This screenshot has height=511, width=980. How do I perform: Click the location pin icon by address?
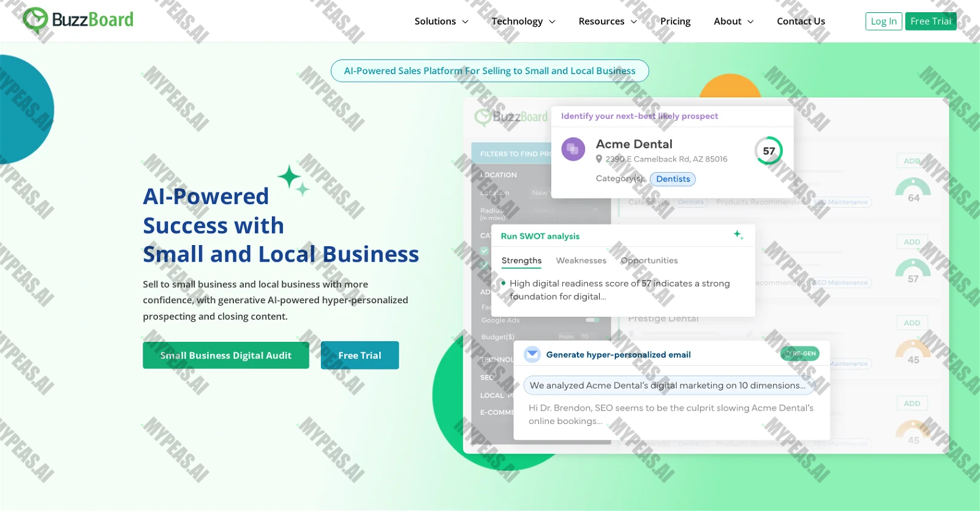(599, 159)
